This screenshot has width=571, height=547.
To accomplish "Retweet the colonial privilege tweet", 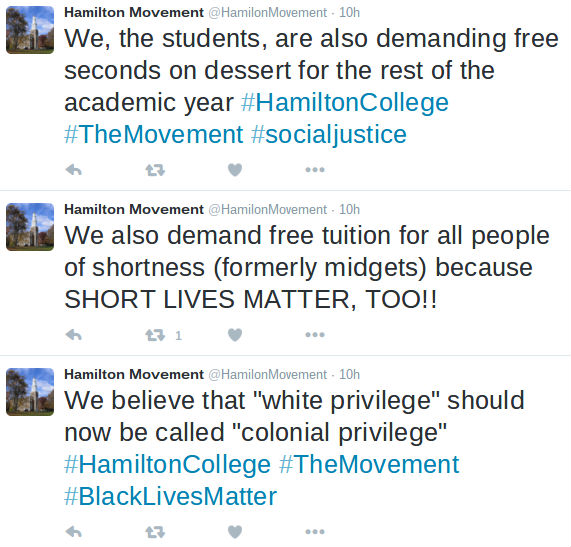I will pos(155,532).
